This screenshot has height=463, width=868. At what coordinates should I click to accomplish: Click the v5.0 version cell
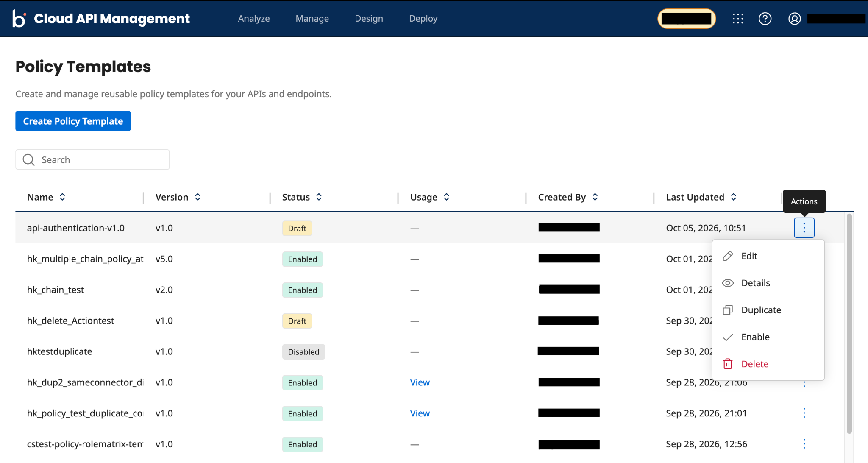pos(164,259)
